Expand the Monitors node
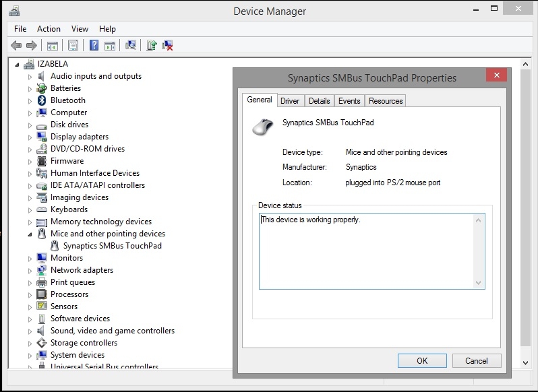Viewport: 538px width, 392px height. (30, 259)
